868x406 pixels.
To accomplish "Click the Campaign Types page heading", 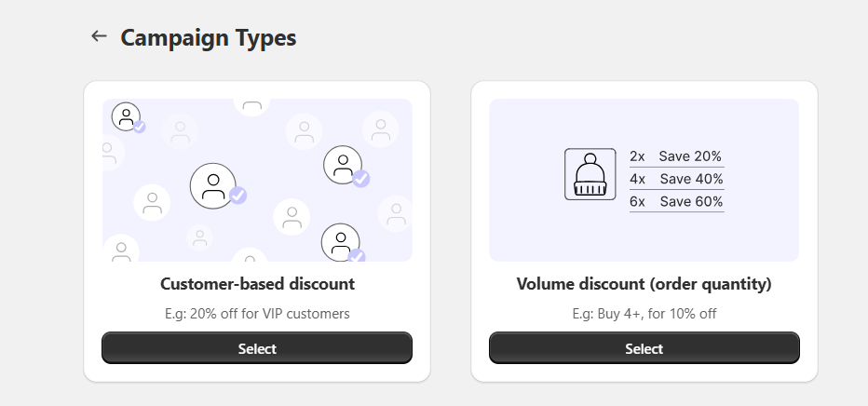I will [208, 37].
